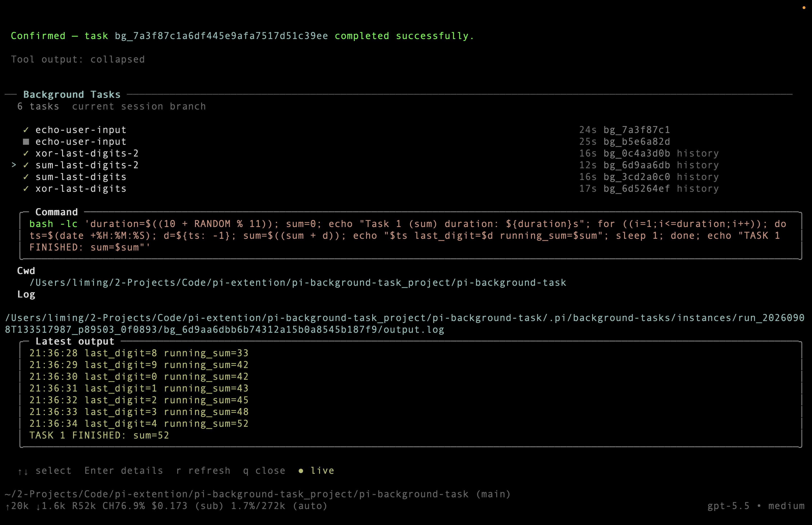Click the checkmark beside the sum-last-digits task
812x525 pixels.
click(x=26, y=177)
